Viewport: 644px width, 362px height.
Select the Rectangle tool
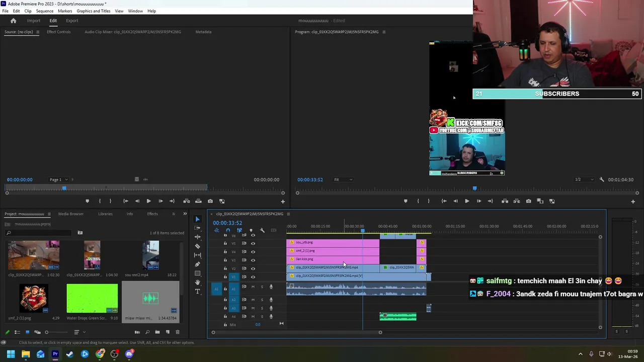(x=197, y=273)
